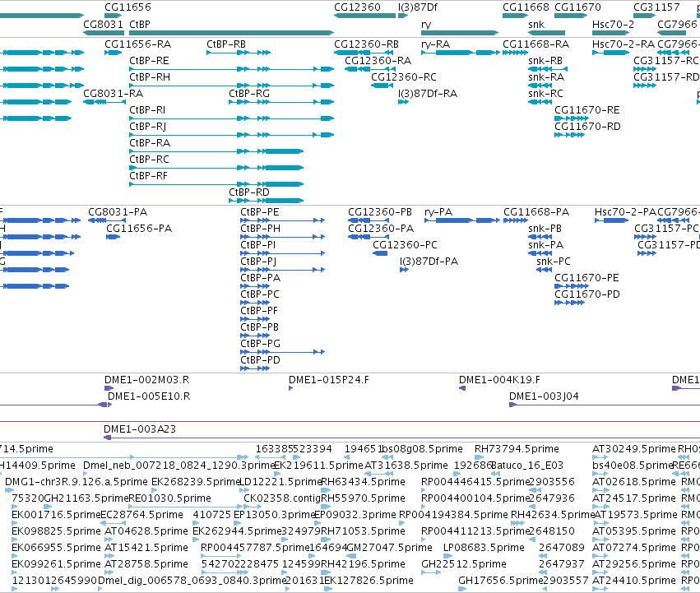The image size is (700, 593).
Task: Select the CG12360-RC transcript label
Action: 404,77
